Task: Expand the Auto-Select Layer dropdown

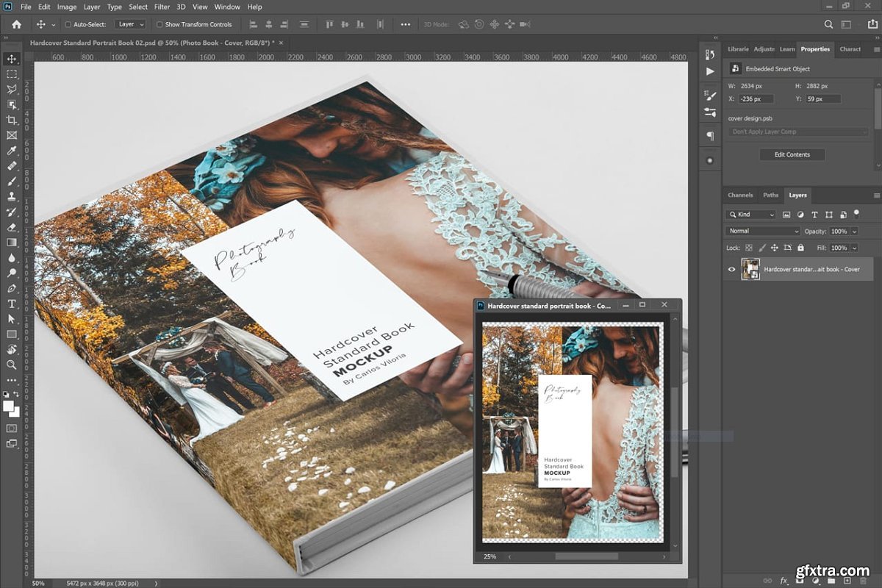Action: pyautogui.click(x=131, y=24)
